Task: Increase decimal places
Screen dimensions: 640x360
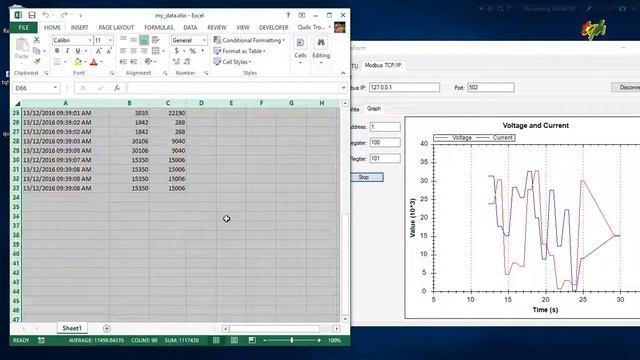Action: point(176,62)
